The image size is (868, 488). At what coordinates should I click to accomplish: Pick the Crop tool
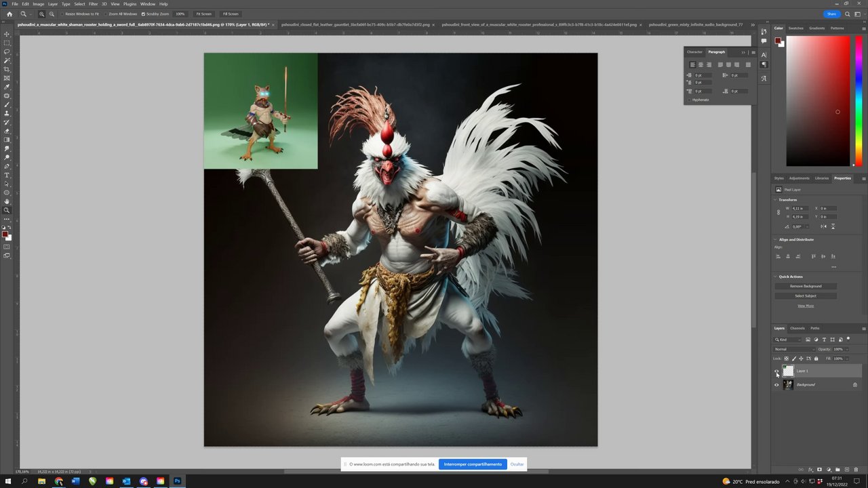click(7, 69)
